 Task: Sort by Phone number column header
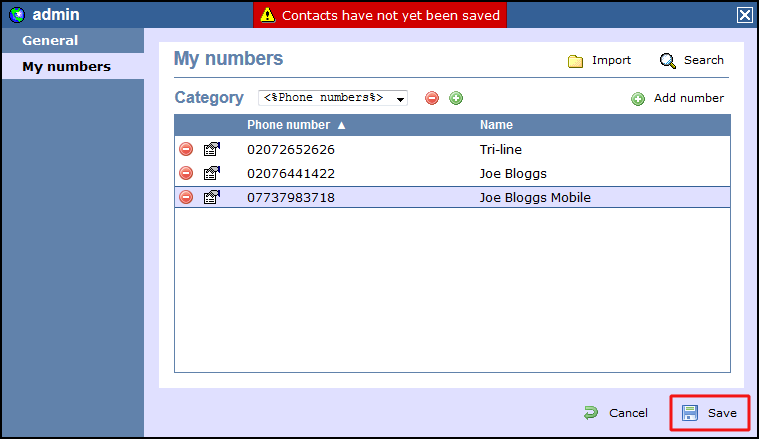point(296,125)
